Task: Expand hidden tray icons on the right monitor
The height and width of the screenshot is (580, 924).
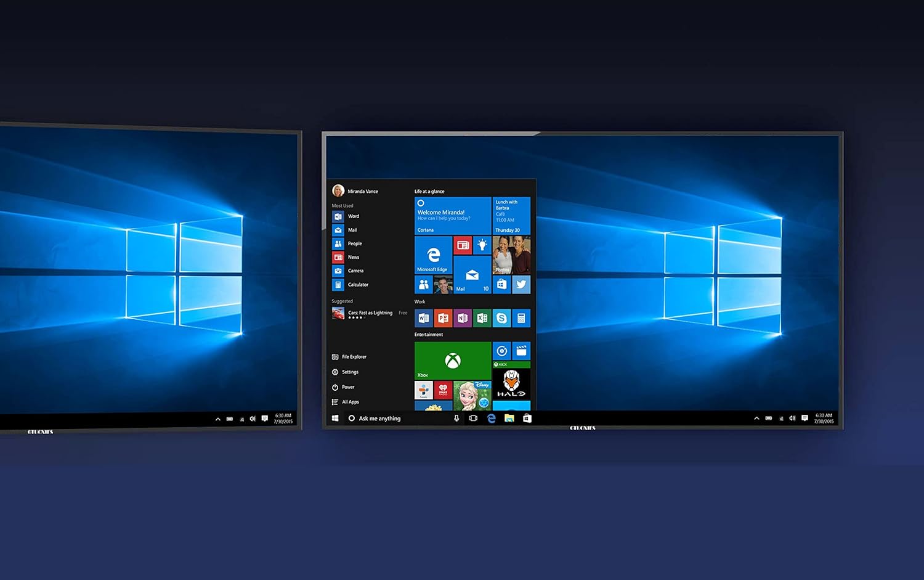Action: [756, 419]
